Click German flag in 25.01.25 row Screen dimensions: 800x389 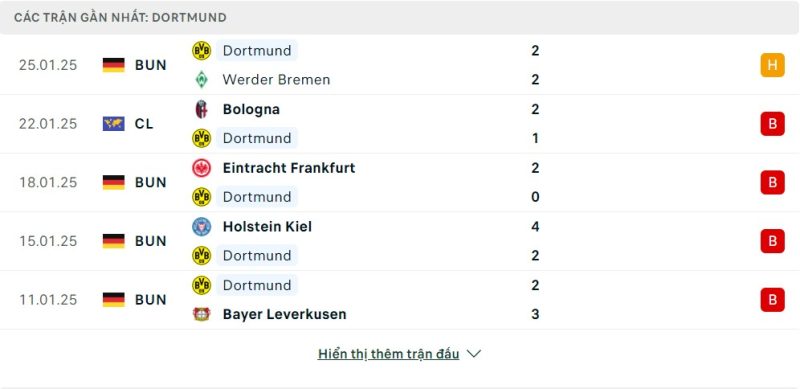click(x=113, y=65)
